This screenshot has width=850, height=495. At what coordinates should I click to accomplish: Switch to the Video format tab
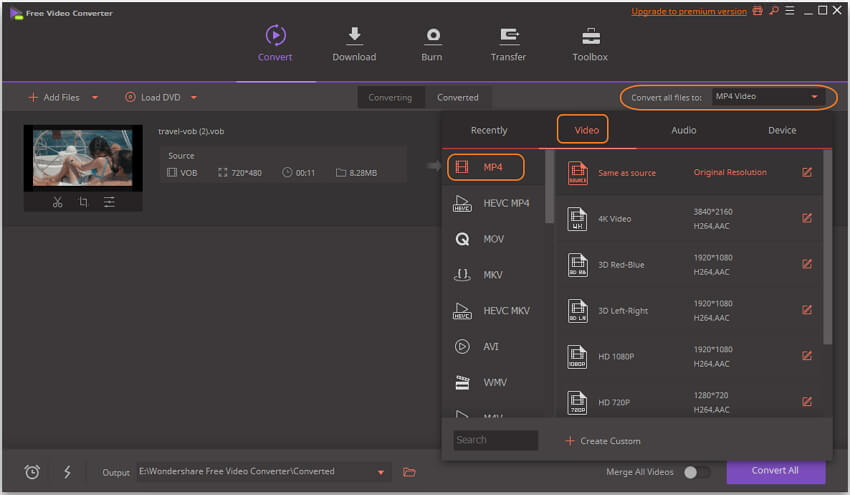[x=587, y=130]
